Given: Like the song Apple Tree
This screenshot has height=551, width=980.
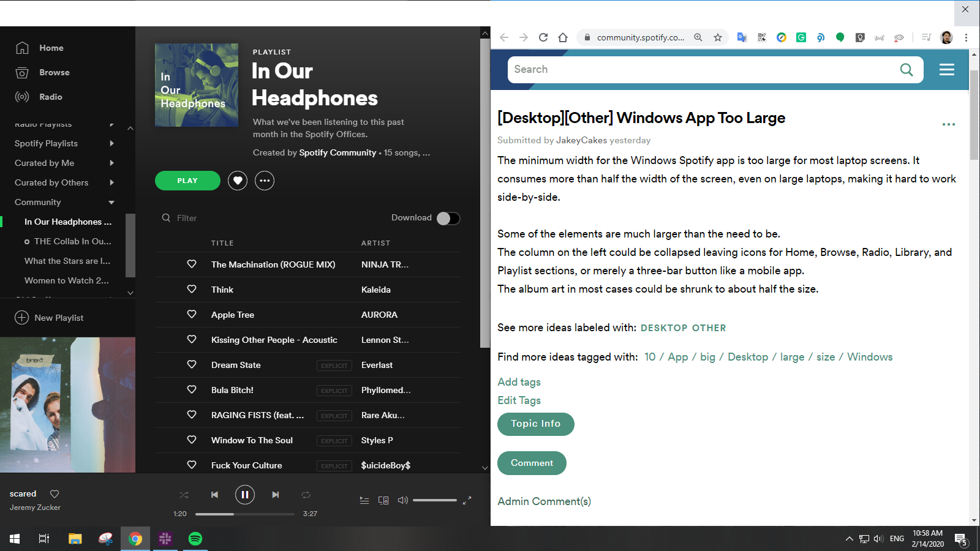Looking at the screenshot, I should click(192, 315).
